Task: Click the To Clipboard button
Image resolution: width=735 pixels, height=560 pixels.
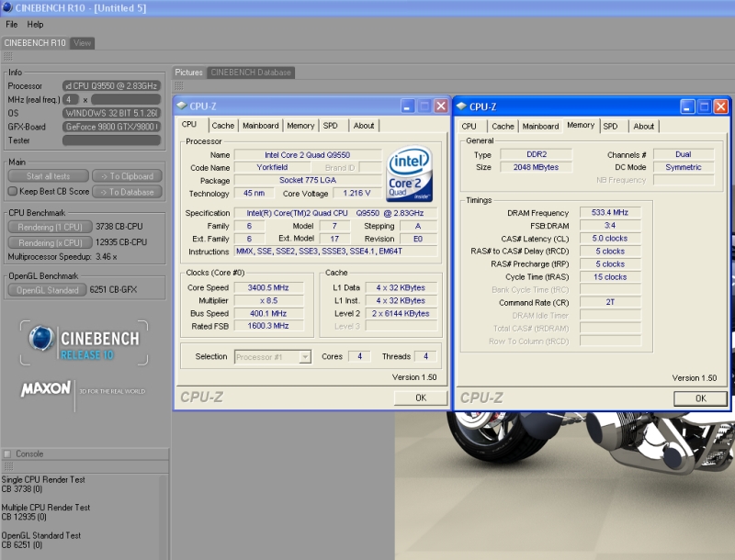Action: pos(127,176)
